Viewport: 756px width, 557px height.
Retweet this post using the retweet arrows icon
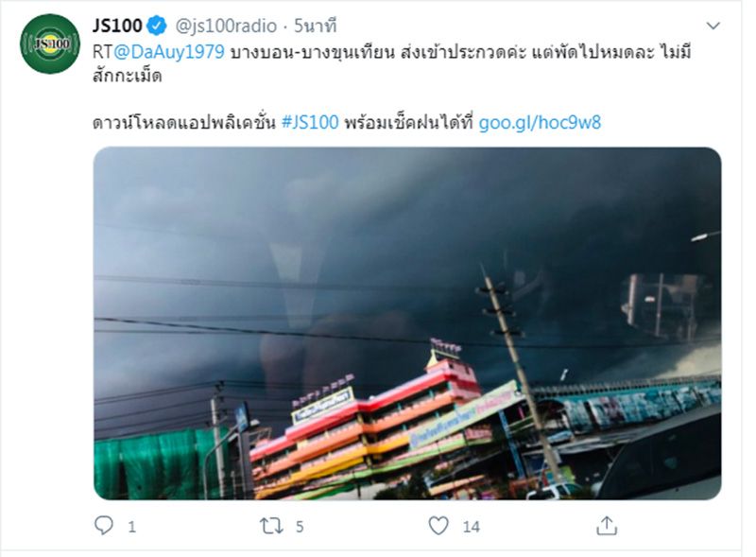tap(271, 526)
